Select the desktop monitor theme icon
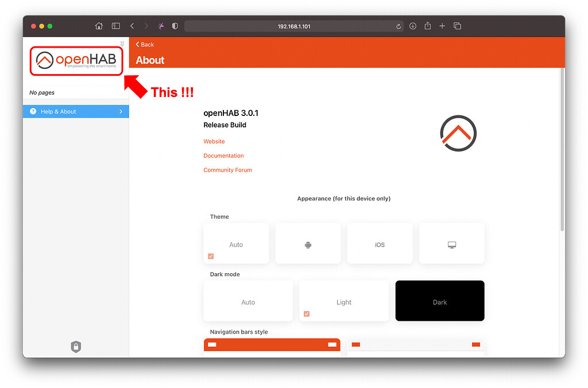 (451, 244)
